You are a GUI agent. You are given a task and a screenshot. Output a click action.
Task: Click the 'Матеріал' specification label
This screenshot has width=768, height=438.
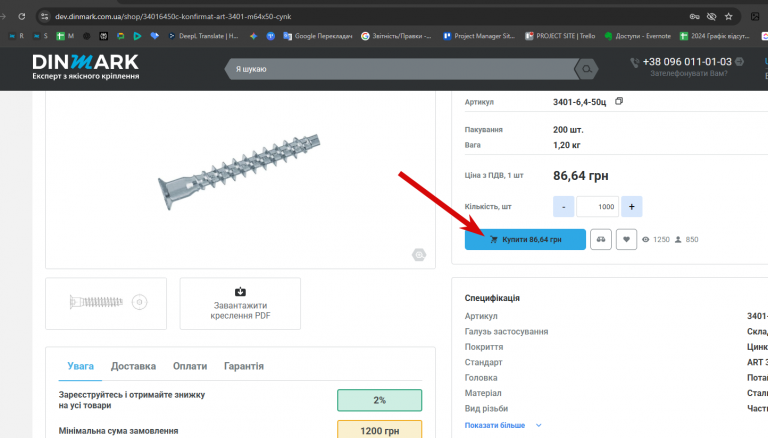(x=483, y=393)
